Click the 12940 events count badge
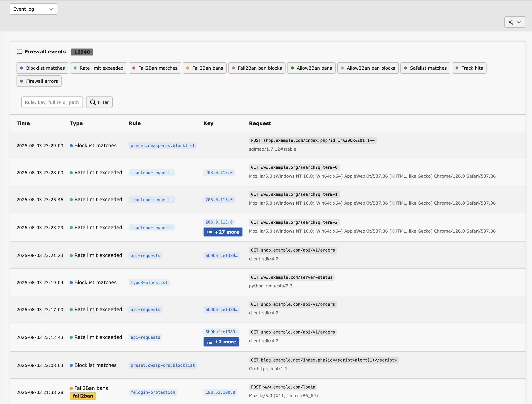This screenshot has height=404, width=532. point(82,52)
